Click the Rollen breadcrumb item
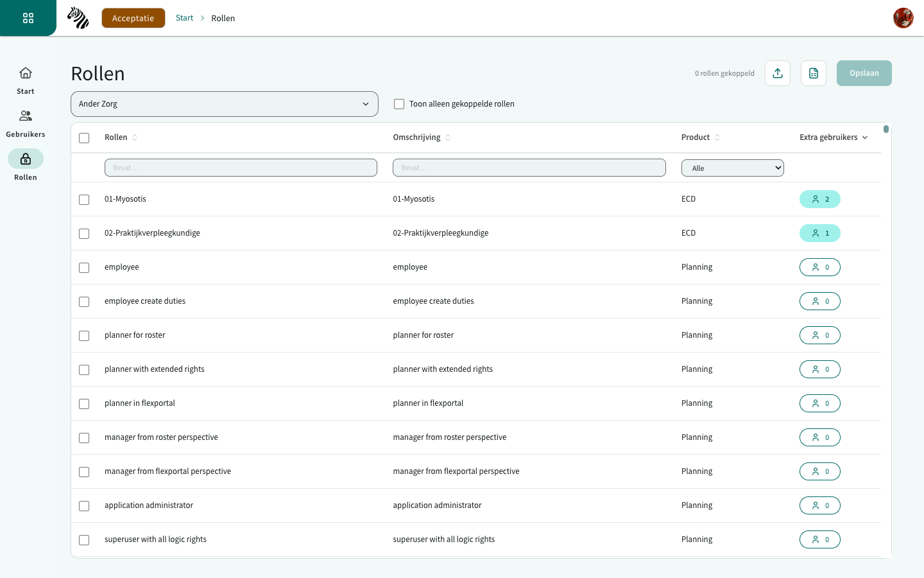This screenshot has width=924, height=578. (x=223, y=18)
